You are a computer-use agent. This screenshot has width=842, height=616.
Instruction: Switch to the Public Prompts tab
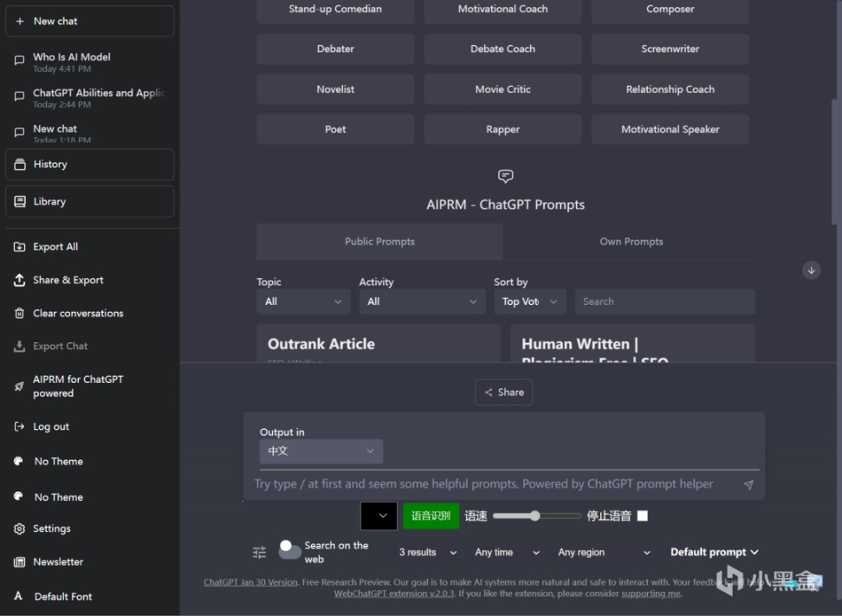(379, 242)
